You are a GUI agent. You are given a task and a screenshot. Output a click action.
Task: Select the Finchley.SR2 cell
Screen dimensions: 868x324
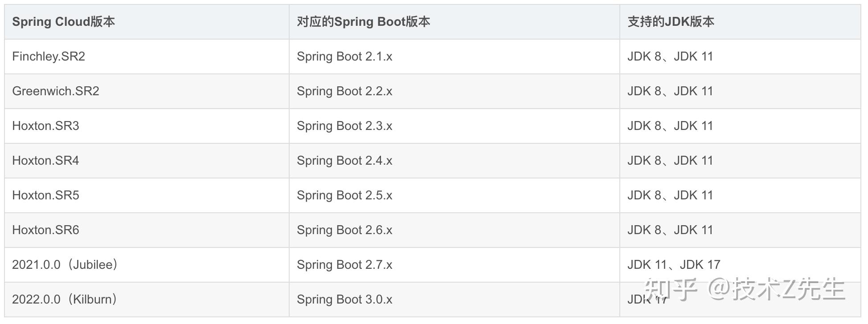tap(49, 57)
